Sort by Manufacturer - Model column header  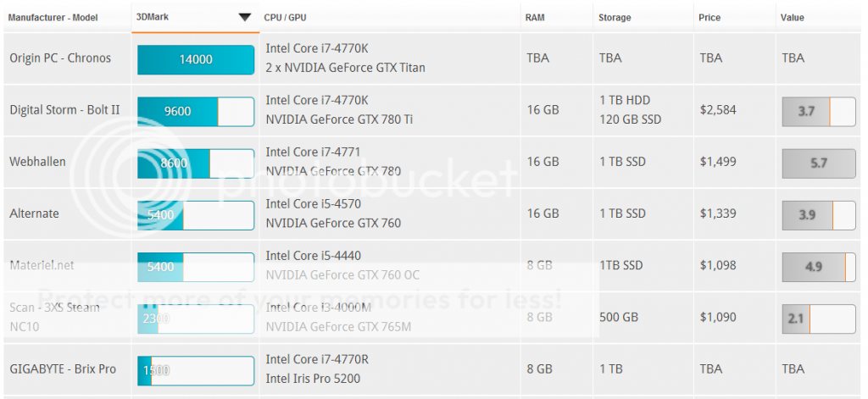[x=53, y=18]
